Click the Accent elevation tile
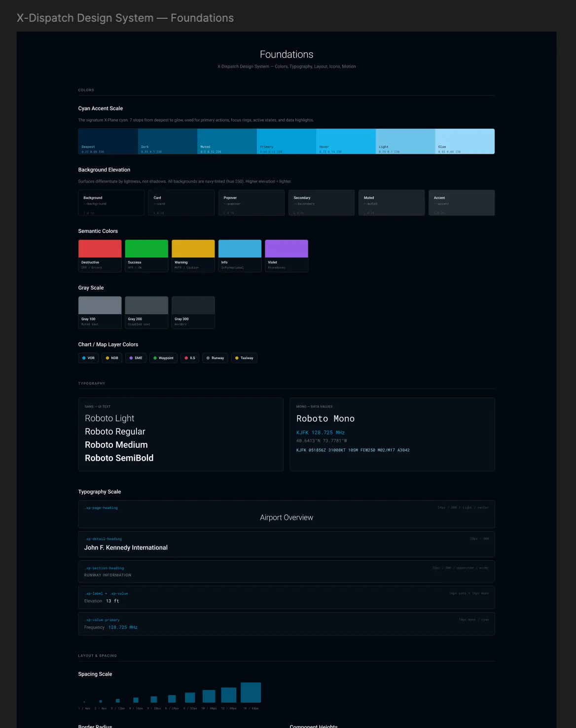This screenshot has height=728, width=576. click(x=462, y=202)
